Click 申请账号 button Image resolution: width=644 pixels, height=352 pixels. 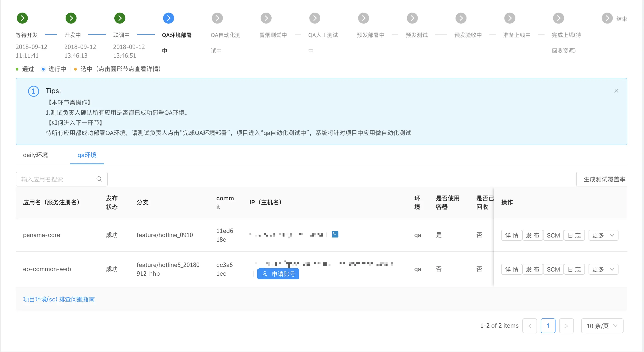pos(278,274)
